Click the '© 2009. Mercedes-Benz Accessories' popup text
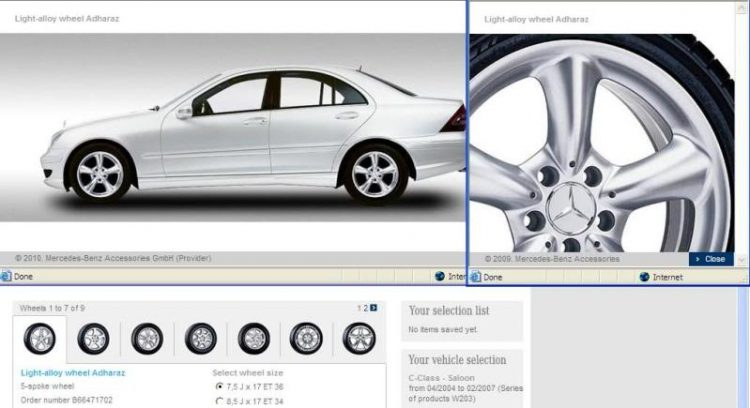This screenshot has width=750, height=408. [552, 259]
